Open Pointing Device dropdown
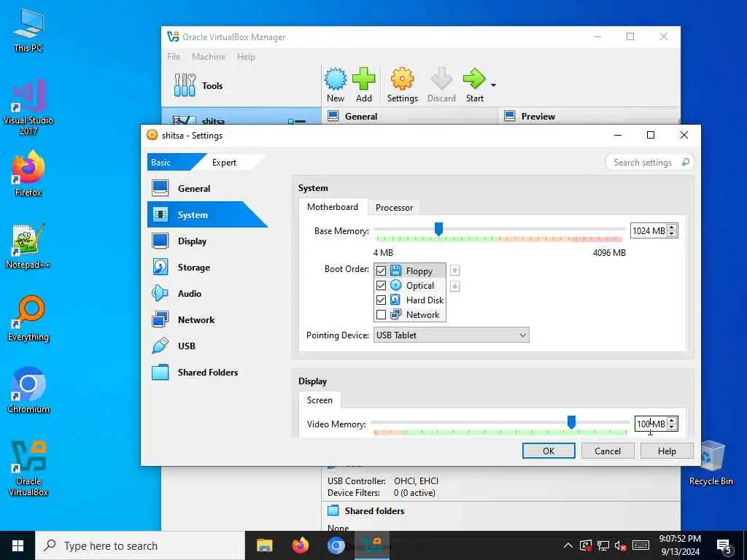The height and width of the screenshot is (560, 747). click(x=451, y=335)
